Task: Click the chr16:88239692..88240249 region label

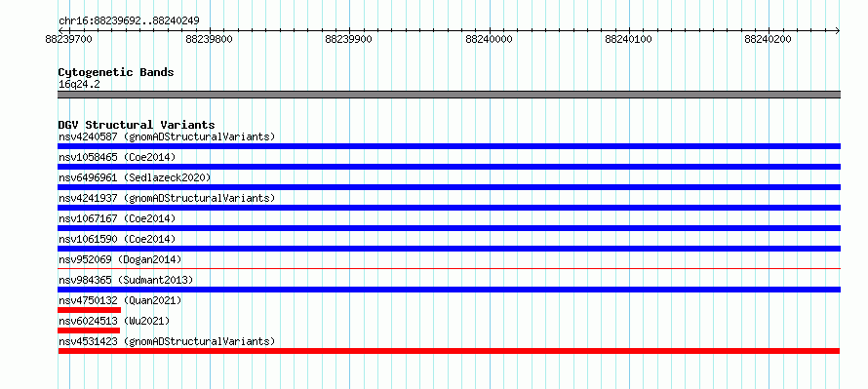Action: click(129, 21)
